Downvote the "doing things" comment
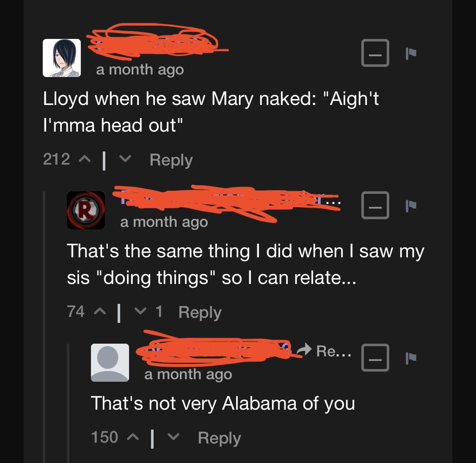The image size is (476, 463). [x=139, y=312]
